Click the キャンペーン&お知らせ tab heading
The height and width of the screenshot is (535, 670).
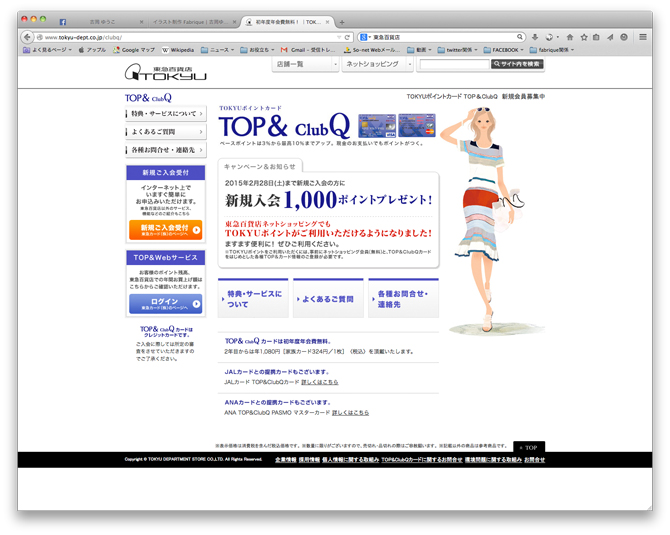point(260,167)
